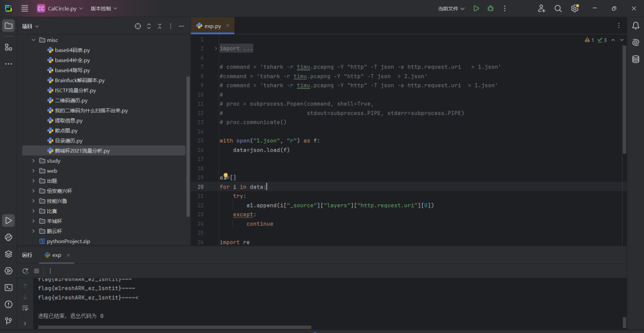The width and height of the screenshot is (644, 333).
Task: Open the Git version control tool window
Action: click(x=8, y=320)
